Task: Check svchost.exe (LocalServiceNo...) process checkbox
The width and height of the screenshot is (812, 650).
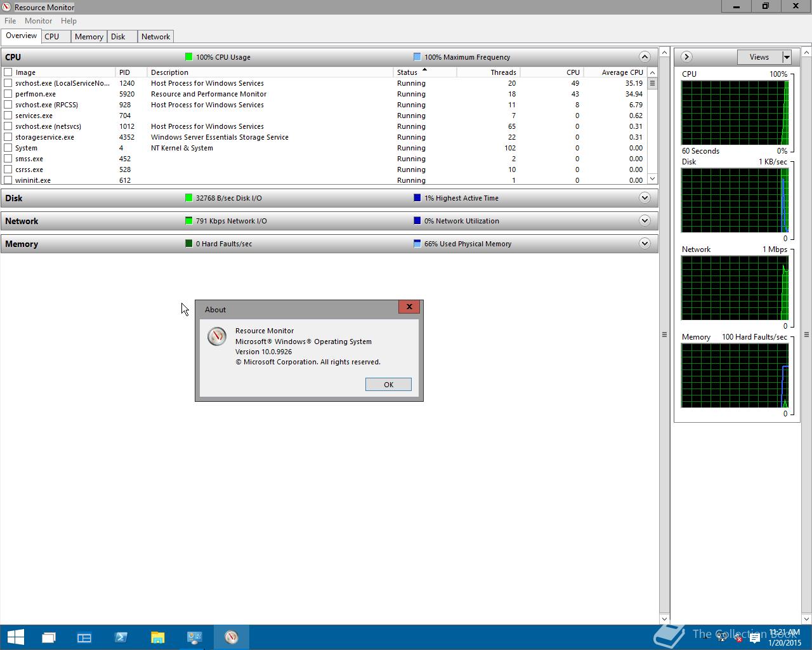Action: tap(8, 83)
